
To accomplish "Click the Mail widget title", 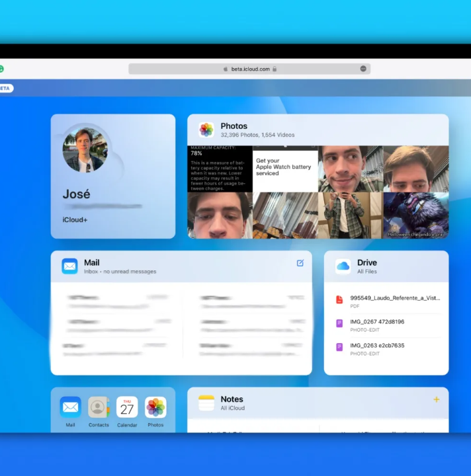I will [x=92, y=262].
